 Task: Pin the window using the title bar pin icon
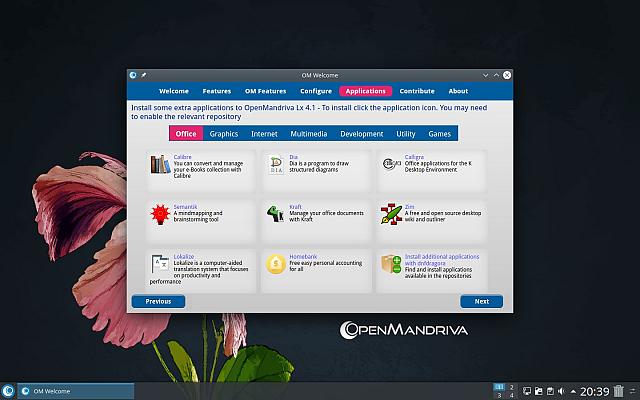coord(144,75)
